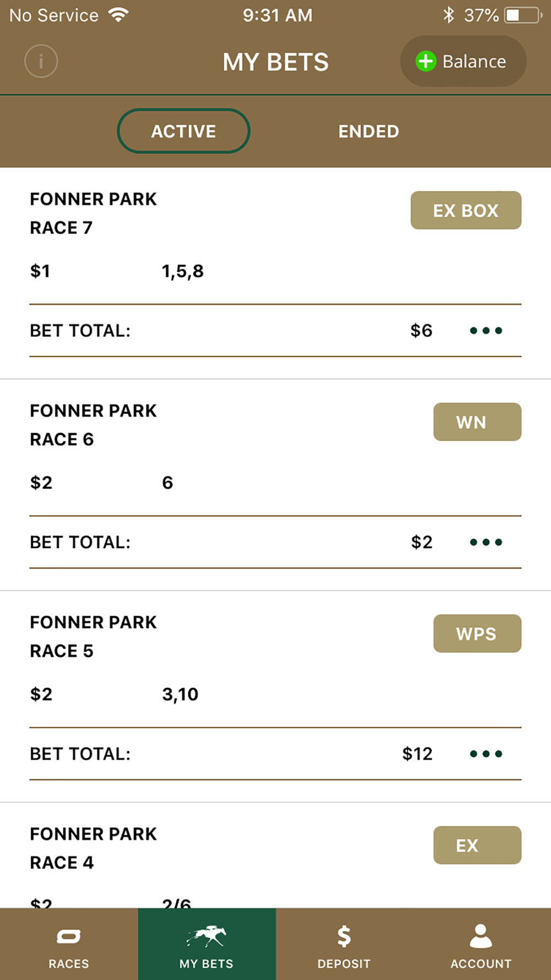Screen dimensions: 551x980
Task: Switch to the Active bets tab
Action: click(x=183, y=131)
